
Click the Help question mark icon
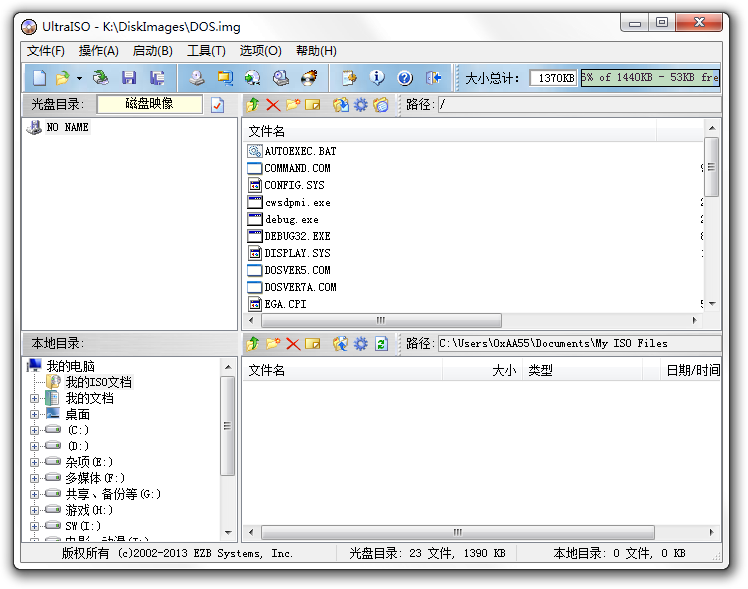(405, 78)
